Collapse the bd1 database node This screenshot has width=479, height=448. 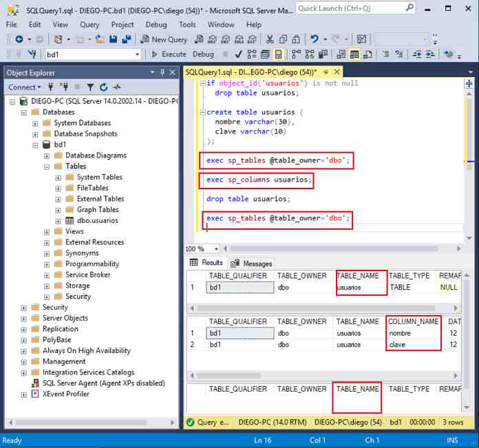click(x=35, y=145)
